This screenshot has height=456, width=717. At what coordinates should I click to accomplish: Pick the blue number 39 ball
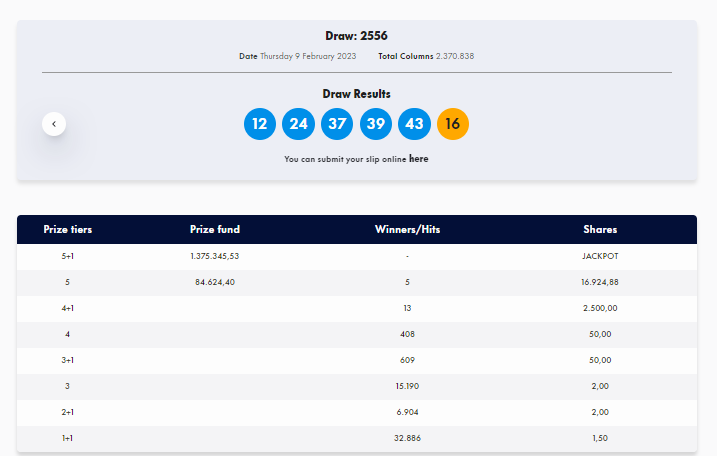[x=376, y=124]
